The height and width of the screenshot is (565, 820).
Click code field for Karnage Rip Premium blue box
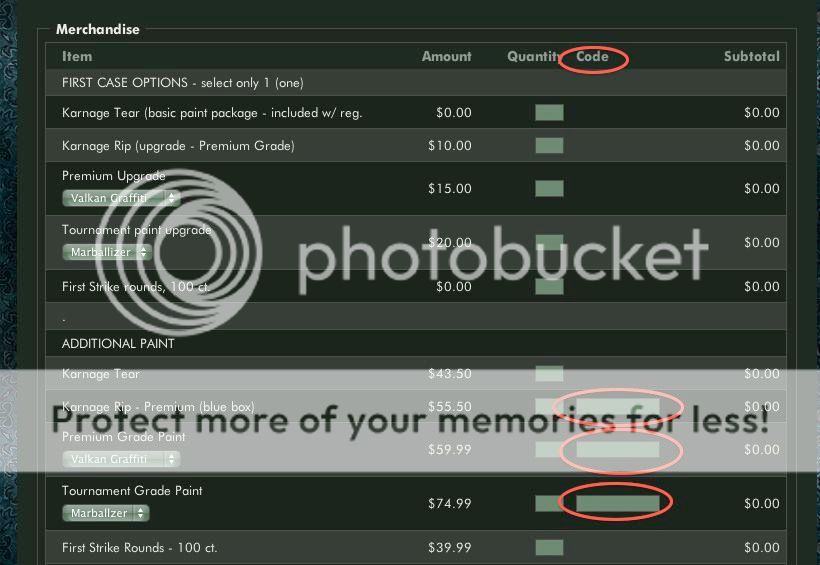pyautogui.click(x=618, y=406)
